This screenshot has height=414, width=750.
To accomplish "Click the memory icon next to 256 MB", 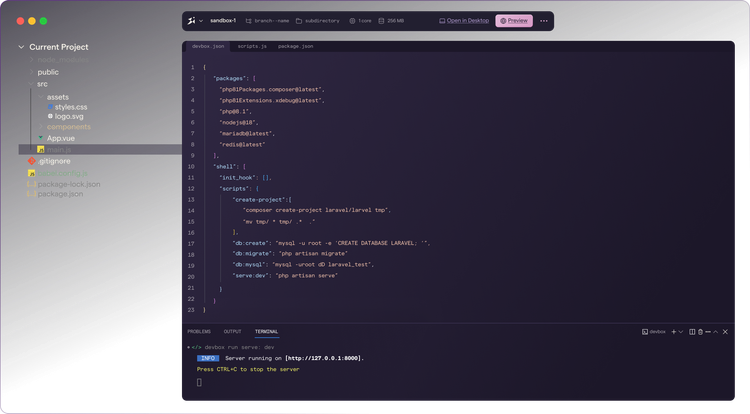I will [381, 21].
